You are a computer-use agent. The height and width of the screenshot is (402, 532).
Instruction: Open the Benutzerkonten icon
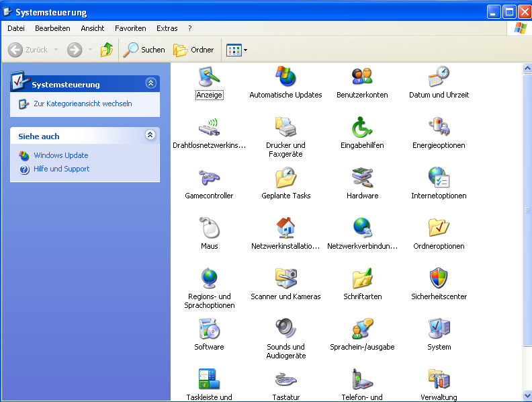[362, 77]
